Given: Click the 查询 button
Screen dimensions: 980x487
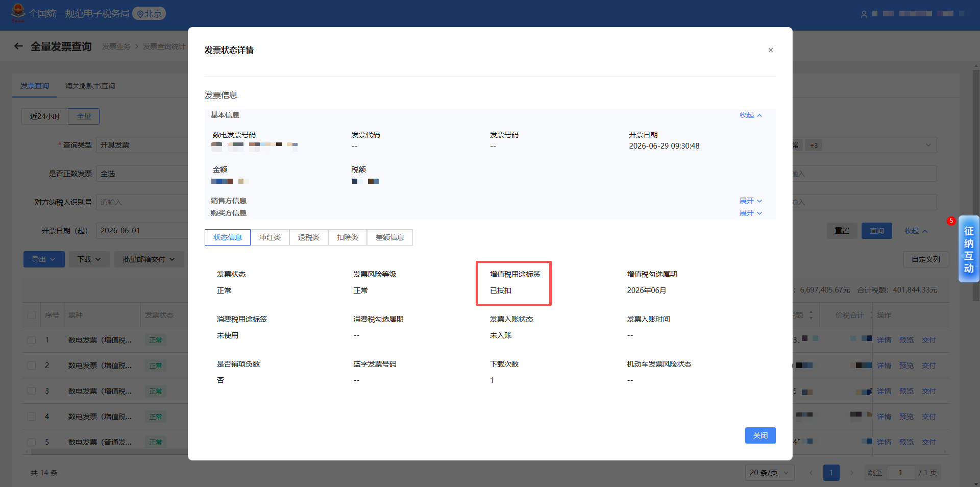Looking at the screenshot, I should tap(877, 231).
